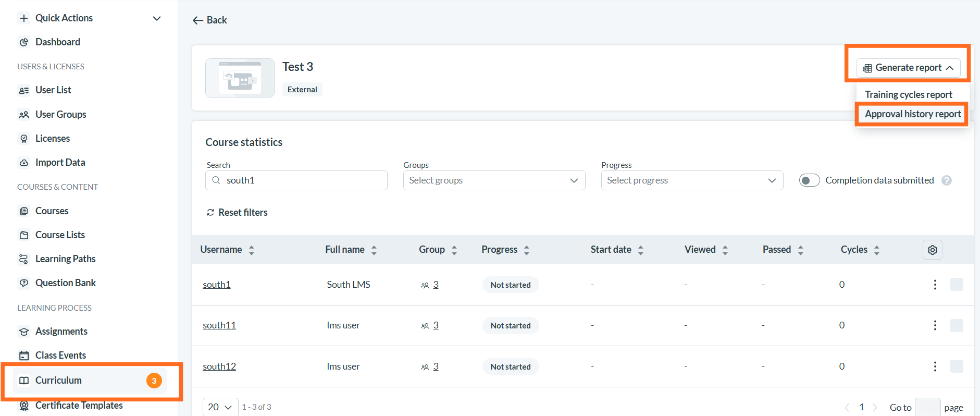Choose Approval history report

tap(912, 114)
